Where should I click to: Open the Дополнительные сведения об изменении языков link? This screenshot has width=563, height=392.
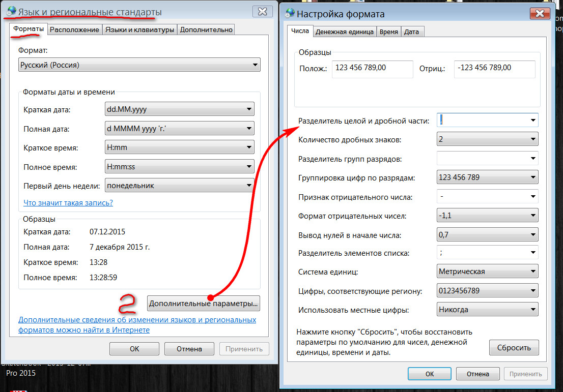[x=137, y=324]
